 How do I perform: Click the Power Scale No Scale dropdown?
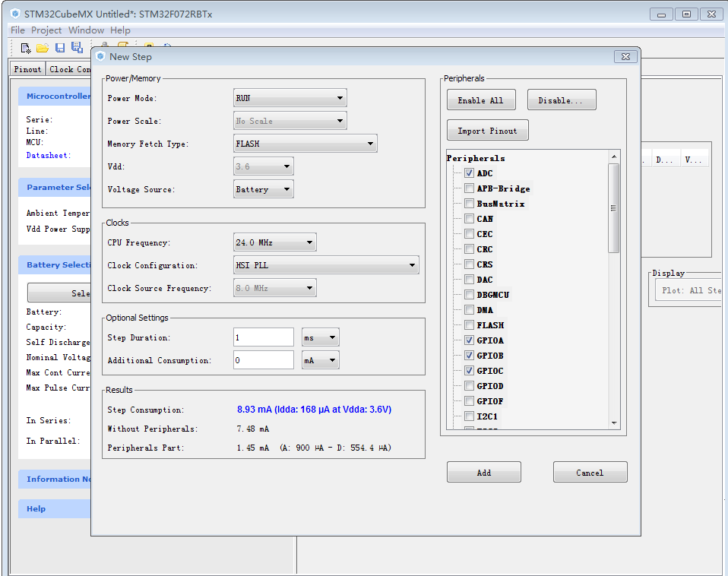[x=290, y=121]
